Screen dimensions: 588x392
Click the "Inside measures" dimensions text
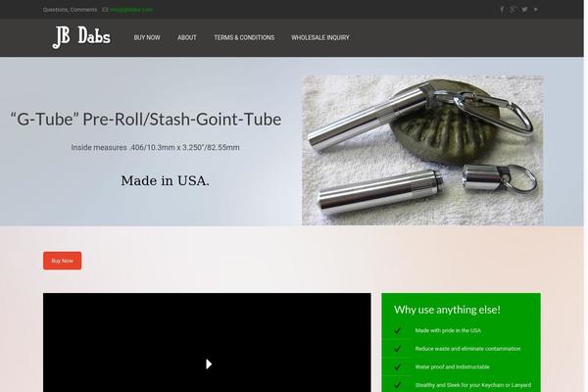coord(155,147)
